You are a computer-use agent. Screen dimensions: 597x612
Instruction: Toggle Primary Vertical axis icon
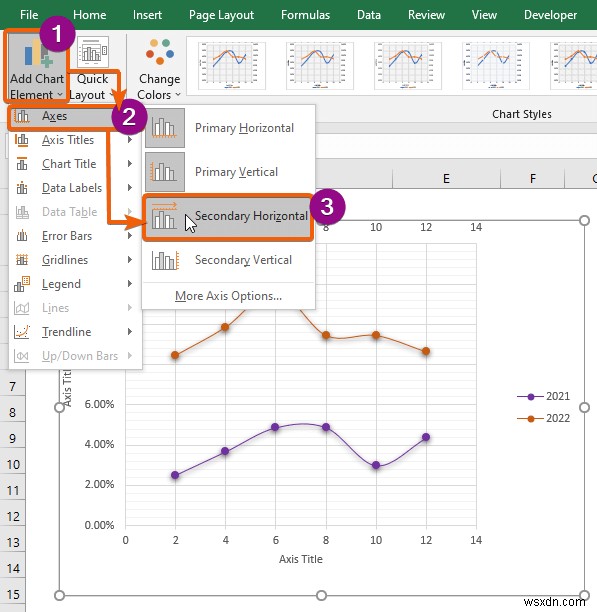click(x=165, y=172)
